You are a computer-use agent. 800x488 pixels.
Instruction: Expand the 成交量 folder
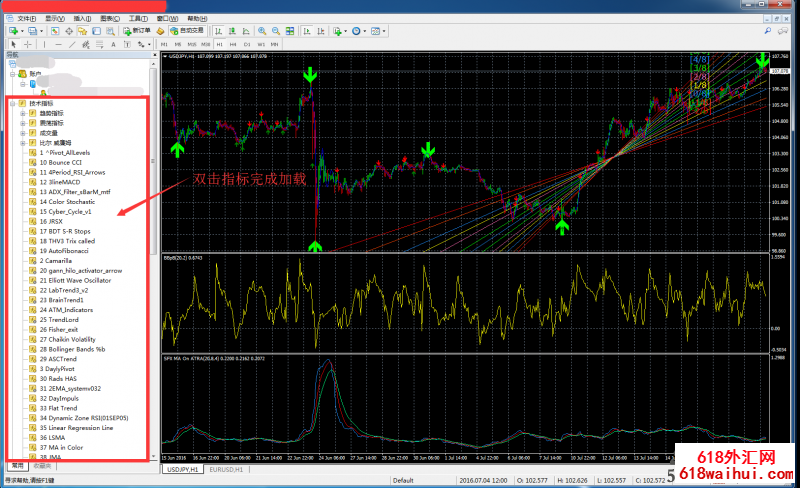[x=23, y=133]
